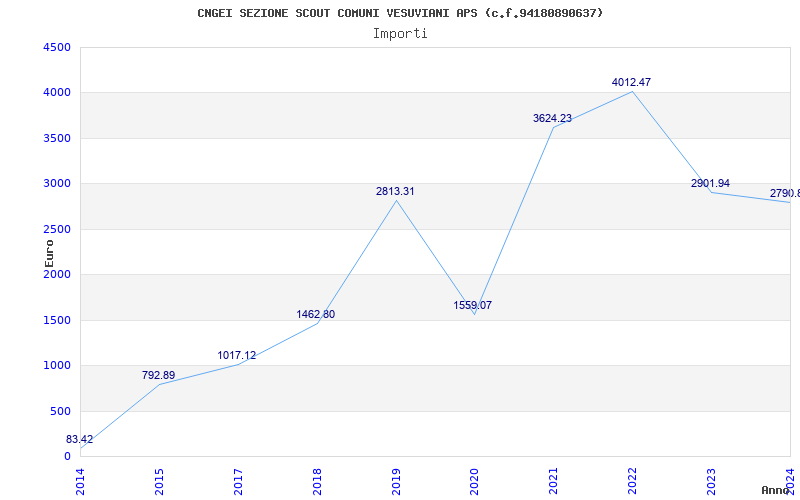The height and width of the screenshot is (500, 800).
Task: Click the 2019 x-axis year tick
Action: tap(396, 481)
